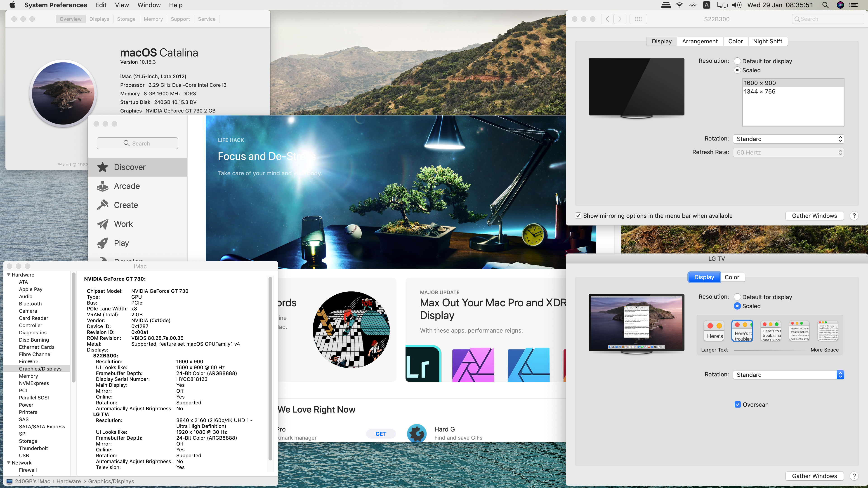Collapse the Hardware tree section
Viewport: 868px width, 488px height.
coord(9,274)
